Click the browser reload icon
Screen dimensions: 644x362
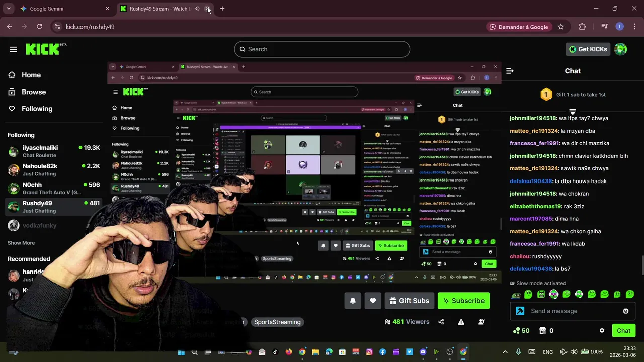point(39,27)
